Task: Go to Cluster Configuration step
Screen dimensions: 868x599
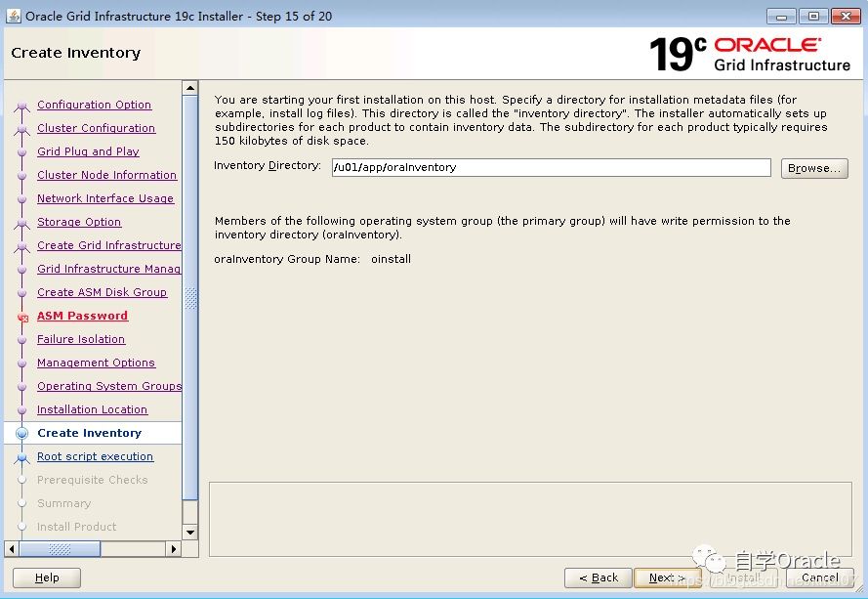Action: click(x=96, y=128)
